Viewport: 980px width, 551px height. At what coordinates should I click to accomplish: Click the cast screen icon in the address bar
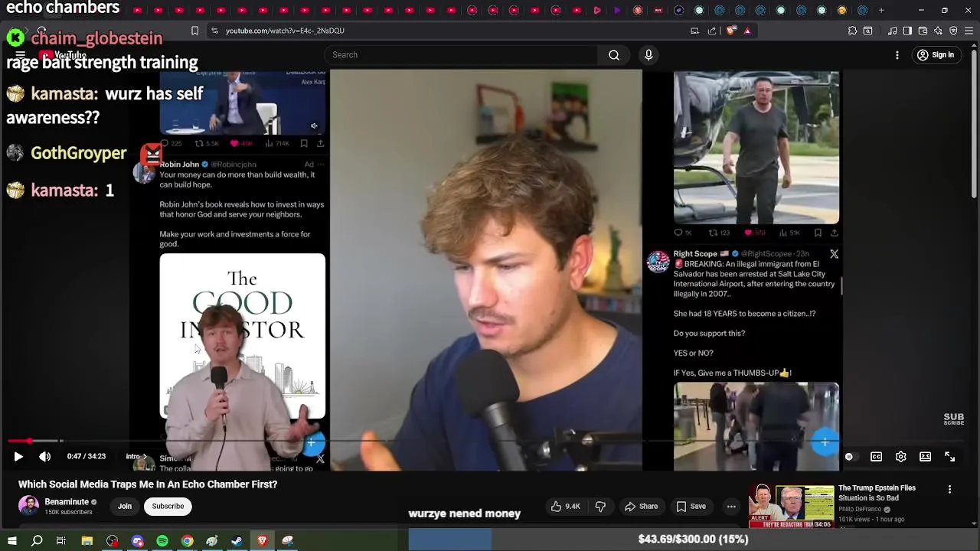tap(694, 31)
